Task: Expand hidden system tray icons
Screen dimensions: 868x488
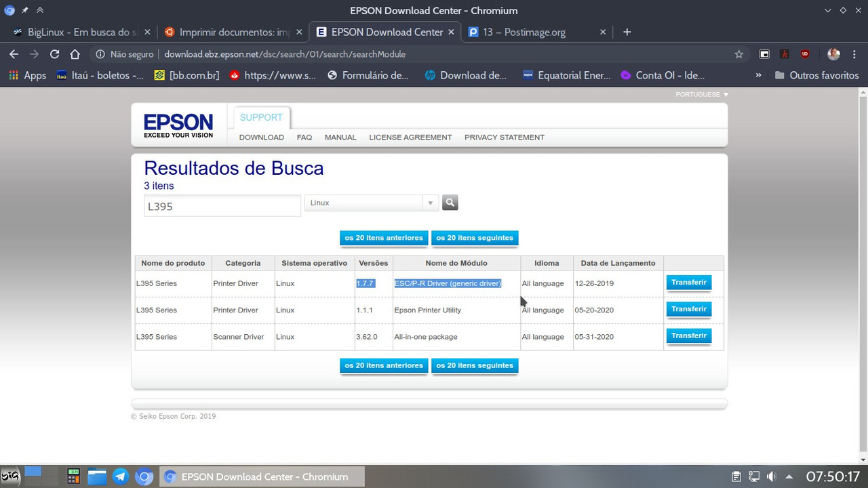Action: pos(789,476)
